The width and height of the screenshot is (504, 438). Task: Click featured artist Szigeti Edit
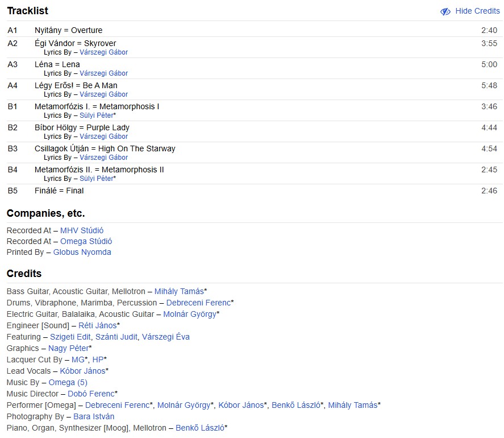(x=70, y=337)
